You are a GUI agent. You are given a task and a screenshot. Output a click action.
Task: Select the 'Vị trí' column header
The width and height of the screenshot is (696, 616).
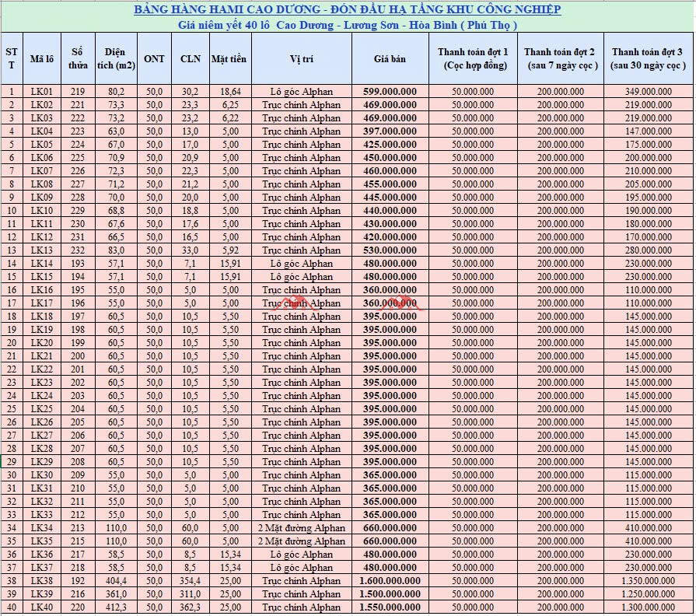point(301,58)
